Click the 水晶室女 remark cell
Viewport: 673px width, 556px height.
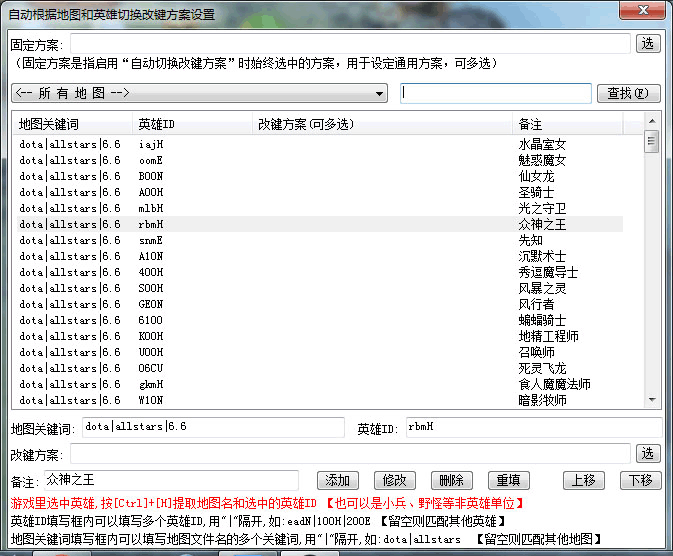[542, 144]
